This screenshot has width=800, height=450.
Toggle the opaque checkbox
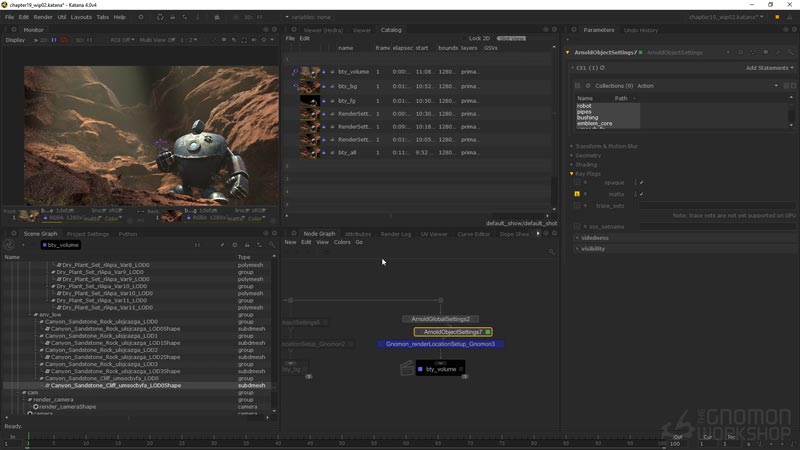(641, 182)
